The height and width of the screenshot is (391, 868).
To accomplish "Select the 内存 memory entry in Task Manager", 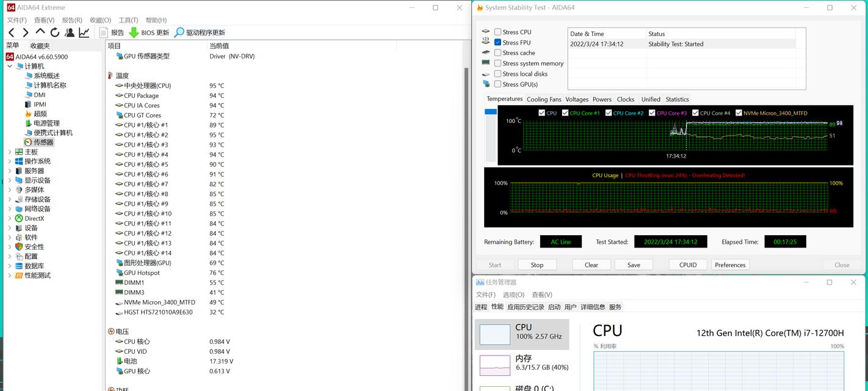I will (522, 365).
